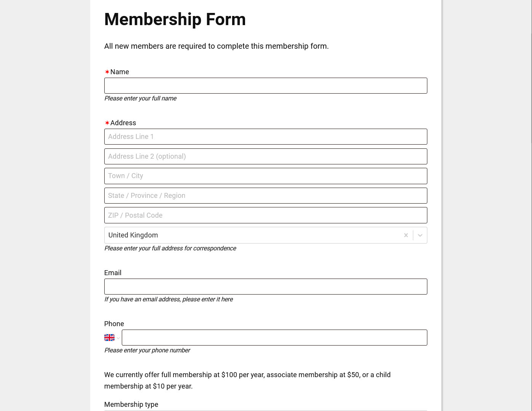Clear the United Kingdom country selection
The width and height of the screenshot is (532, 411).
point(406,235)
